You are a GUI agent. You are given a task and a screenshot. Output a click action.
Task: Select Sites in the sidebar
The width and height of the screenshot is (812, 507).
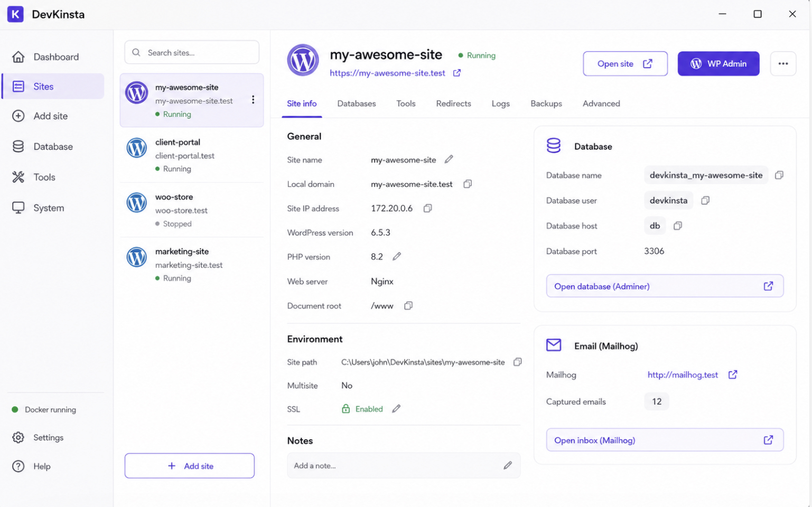(53, 86)
